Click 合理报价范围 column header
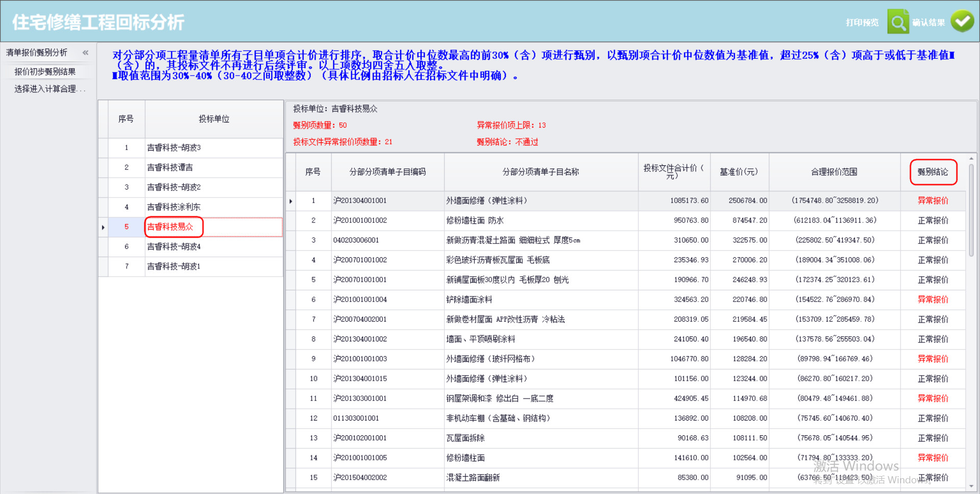 [x=834, y=172]
